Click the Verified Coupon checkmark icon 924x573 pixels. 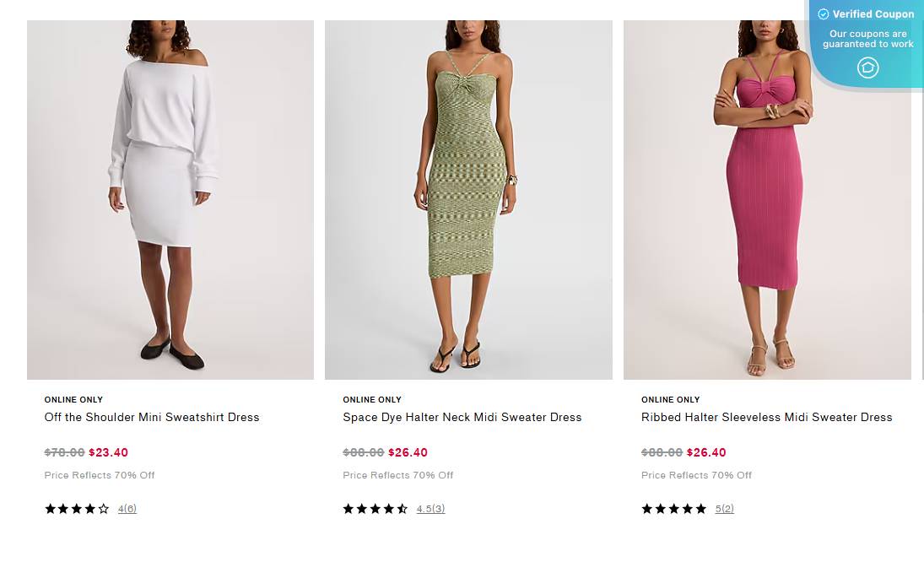point(824,14)
